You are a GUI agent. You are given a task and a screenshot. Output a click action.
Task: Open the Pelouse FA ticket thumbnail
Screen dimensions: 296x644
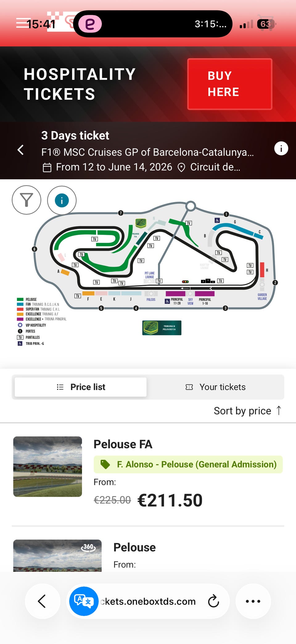pos(47,466)
